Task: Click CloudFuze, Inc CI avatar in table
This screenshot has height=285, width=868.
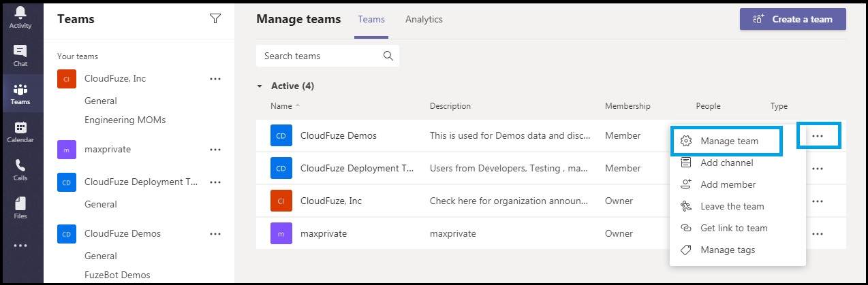Action: (x=281, y=201)
